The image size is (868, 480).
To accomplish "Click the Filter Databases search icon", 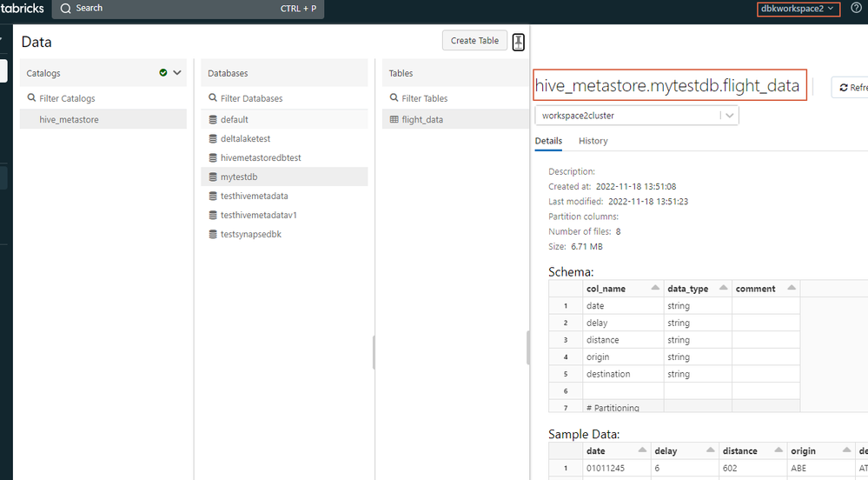I will (213, 97).
